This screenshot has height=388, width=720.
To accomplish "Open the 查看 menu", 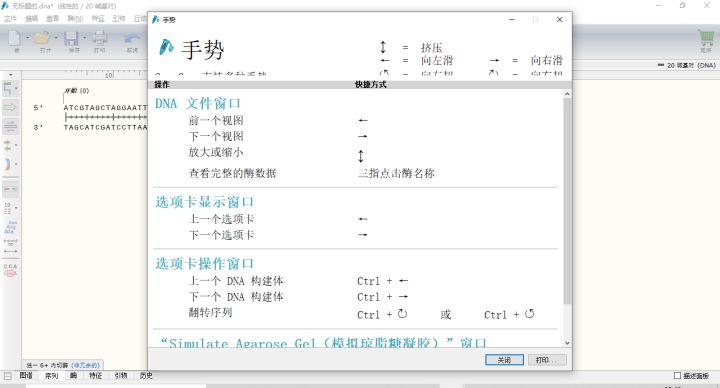I will click(52, 18).
